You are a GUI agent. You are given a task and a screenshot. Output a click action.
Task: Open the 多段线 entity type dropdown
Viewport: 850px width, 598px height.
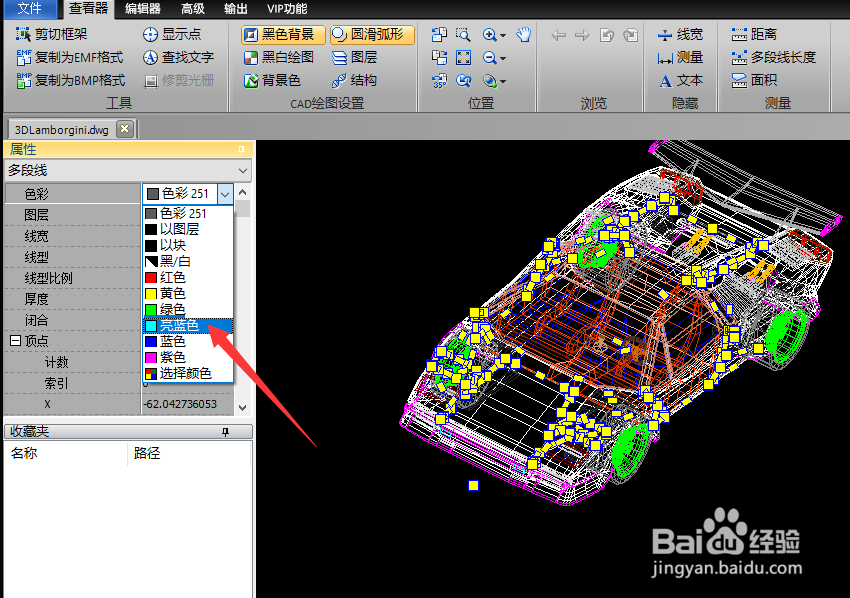click(128, 170)
